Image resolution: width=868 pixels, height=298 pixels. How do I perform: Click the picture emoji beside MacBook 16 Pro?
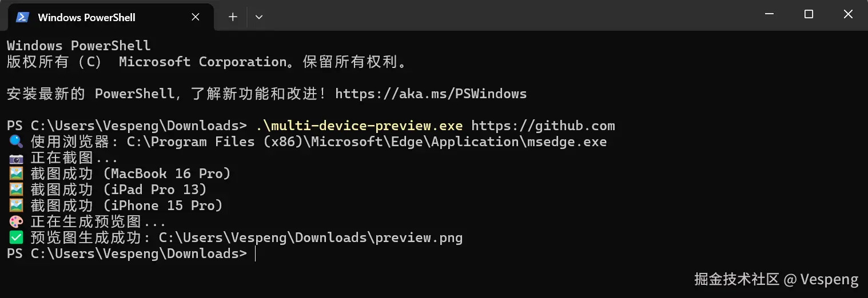[x=16, y=174]
